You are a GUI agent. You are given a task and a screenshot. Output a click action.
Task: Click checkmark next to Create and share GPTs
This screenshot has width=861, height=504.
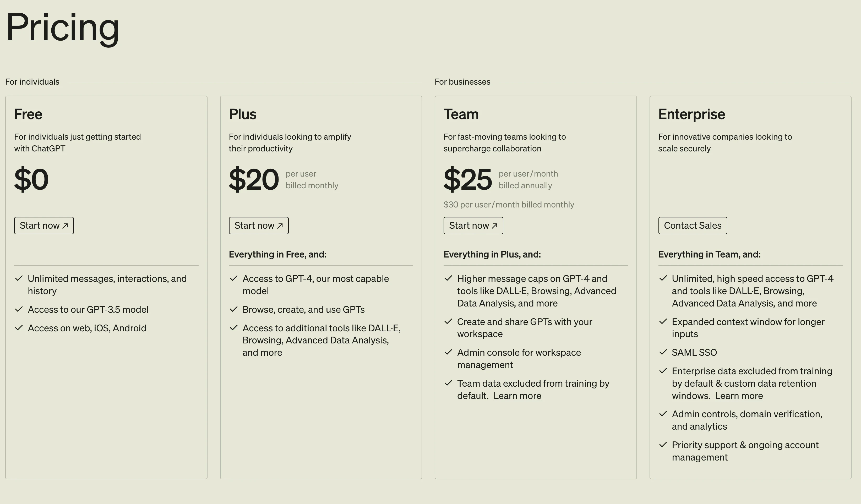tap(448, 321)
